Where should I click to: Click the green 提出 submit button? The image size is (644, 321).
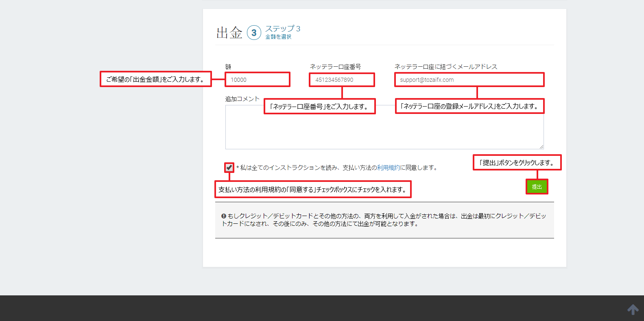[537, 187]
